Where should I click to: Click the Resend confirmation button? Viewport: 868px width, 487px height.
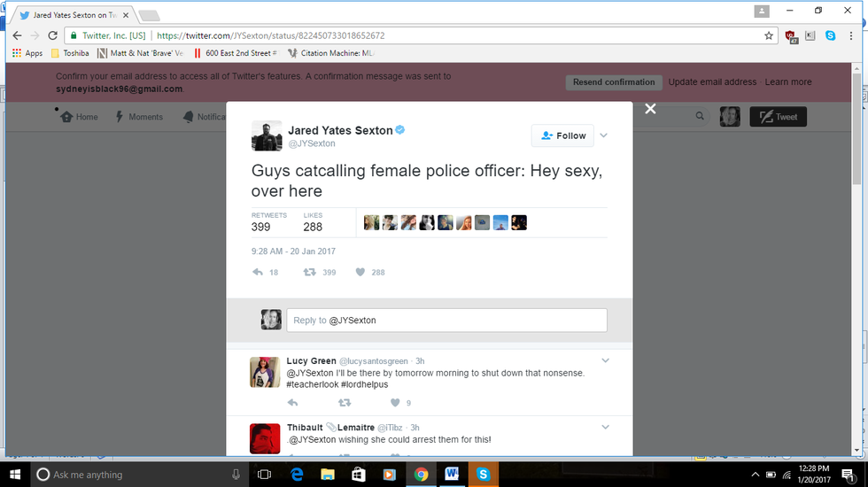pos(614,82)
